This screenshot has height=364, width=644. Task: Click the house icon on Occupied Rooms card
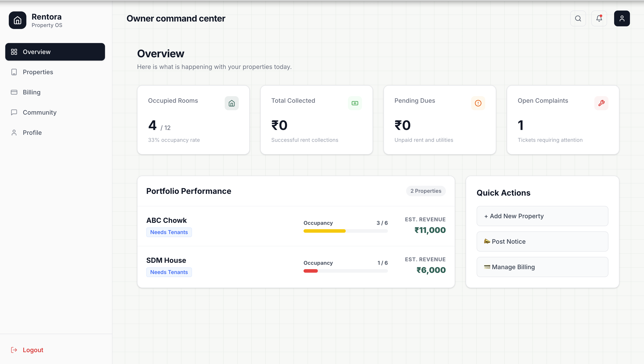[x=232, y=103]
